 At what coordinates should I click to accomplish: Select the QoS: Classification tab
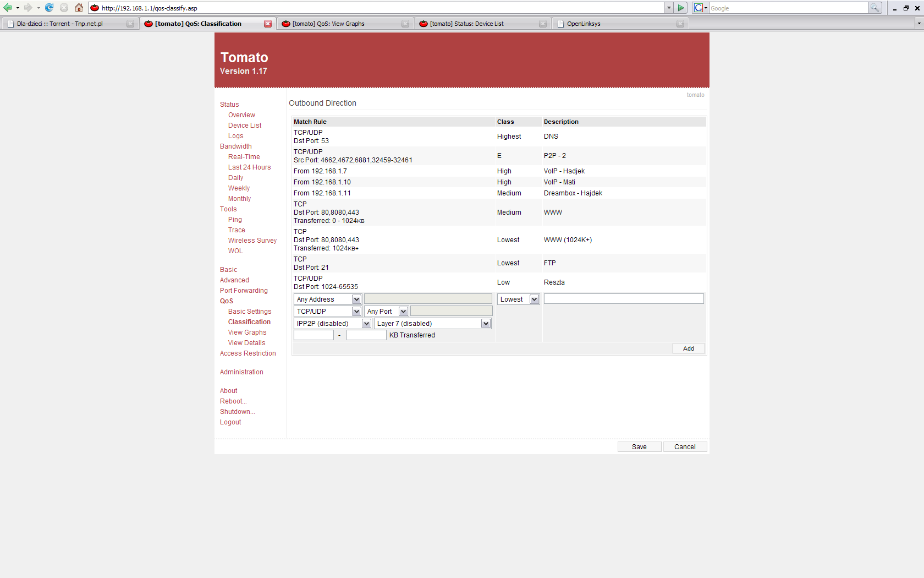coord(207,24)
